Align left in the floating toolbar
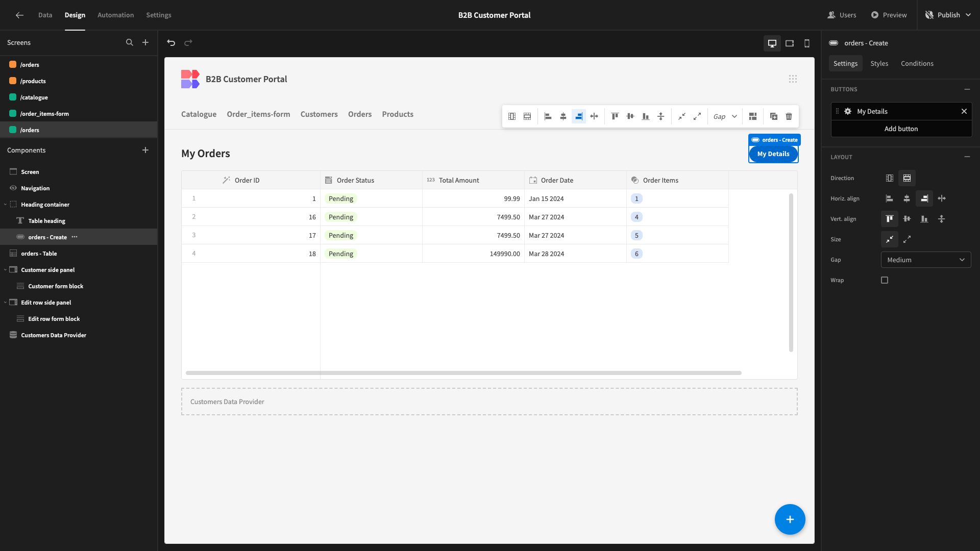Image resolution: width=980 pixels, height=551 pixels. (548, 116)
